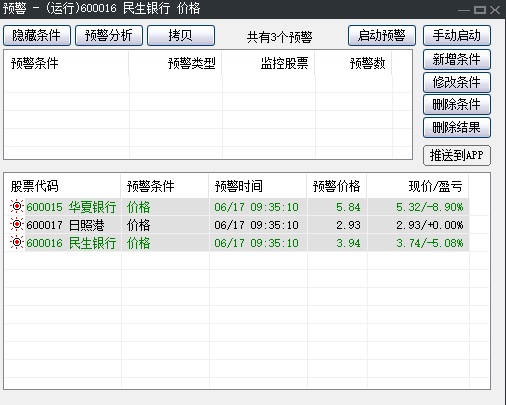
Task: Click 手动启动 manual start button
Action: (x=457, y=35)
